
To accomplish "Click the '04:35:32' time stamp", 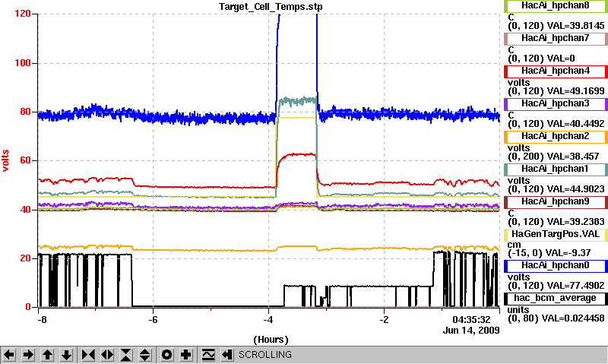I will click(x=471, y=320).
